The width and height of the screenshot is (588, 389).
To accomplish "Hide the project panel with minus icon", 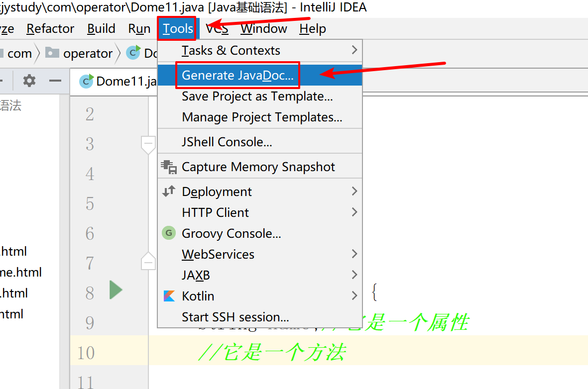I will click(x=55, y=81).
